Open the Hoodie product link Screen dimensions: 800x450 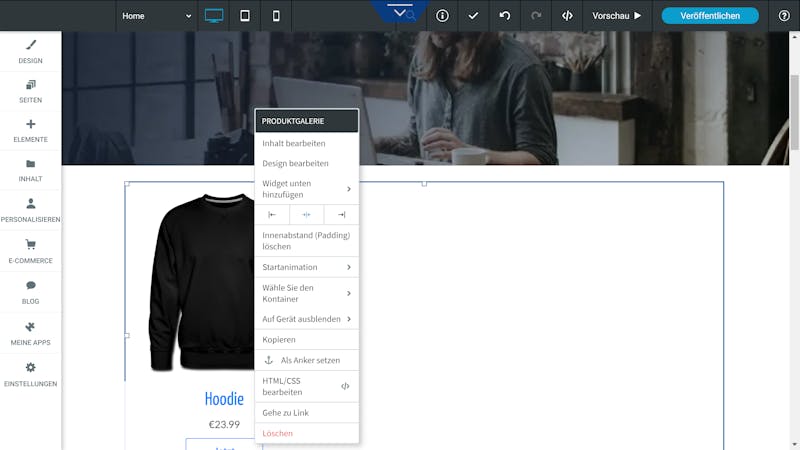pos(224,398)
